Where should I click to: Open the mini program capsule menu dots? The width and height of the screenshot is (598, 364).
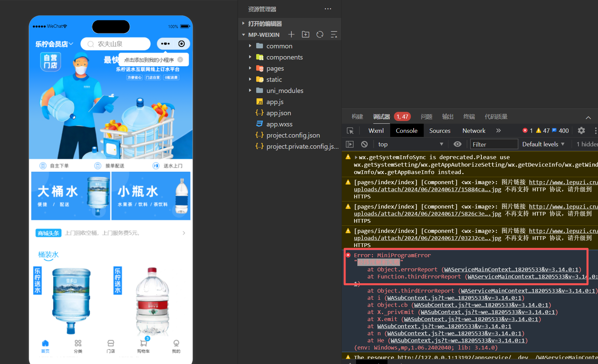165,44
